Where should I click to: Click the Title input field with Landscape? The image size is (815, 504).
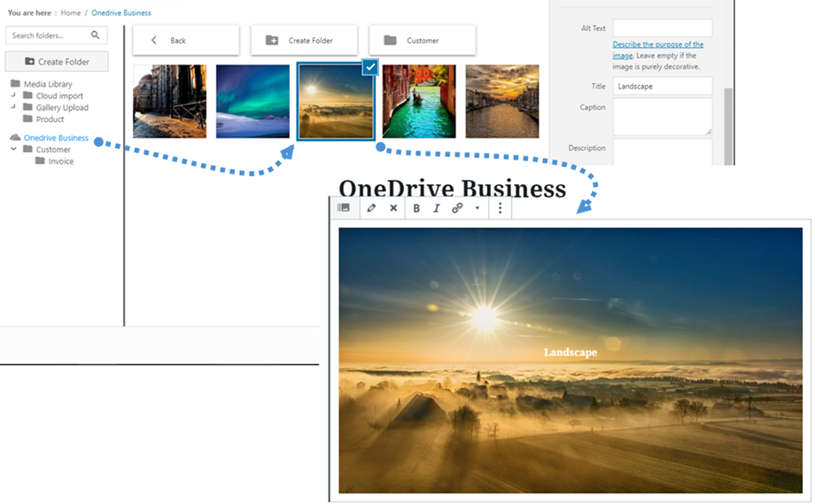662,86
